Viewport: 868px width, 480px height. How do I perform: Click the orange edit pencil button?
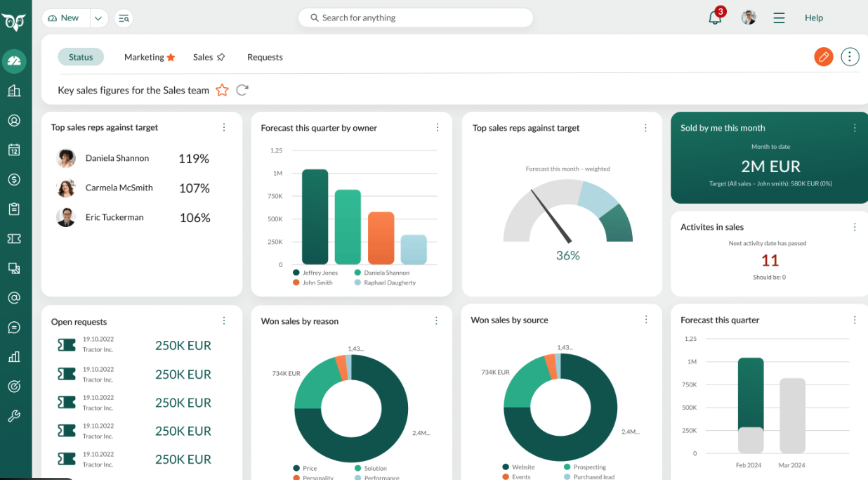(x=824, y=57)
